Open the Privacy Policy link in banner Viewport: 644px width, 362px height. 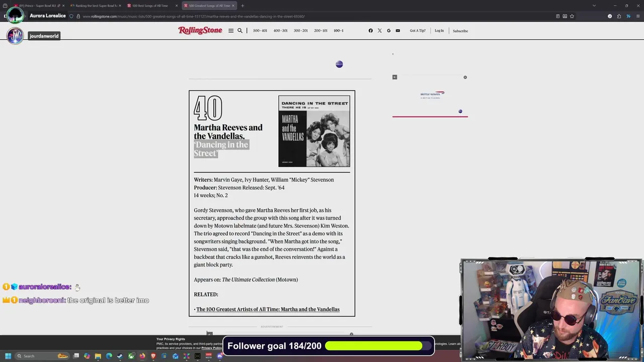coord(211,348)
